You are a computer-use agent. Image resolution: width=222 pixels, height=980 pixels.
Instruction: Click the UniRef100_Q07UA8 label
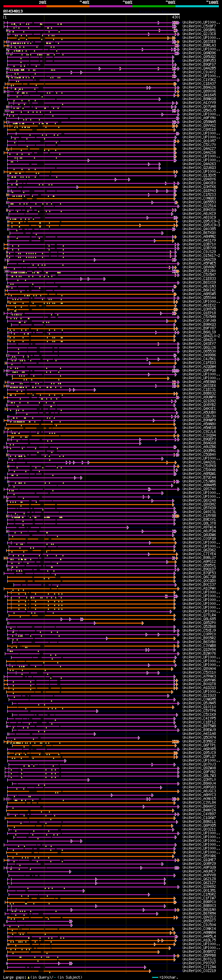click(x=199, y=107)
